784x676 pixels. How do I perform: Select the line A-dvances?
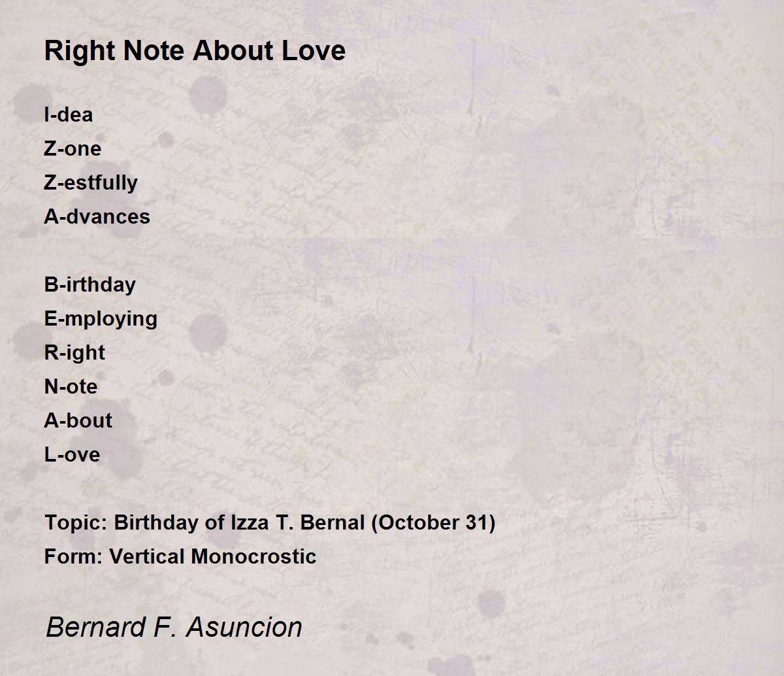click(x=97, y=217)
